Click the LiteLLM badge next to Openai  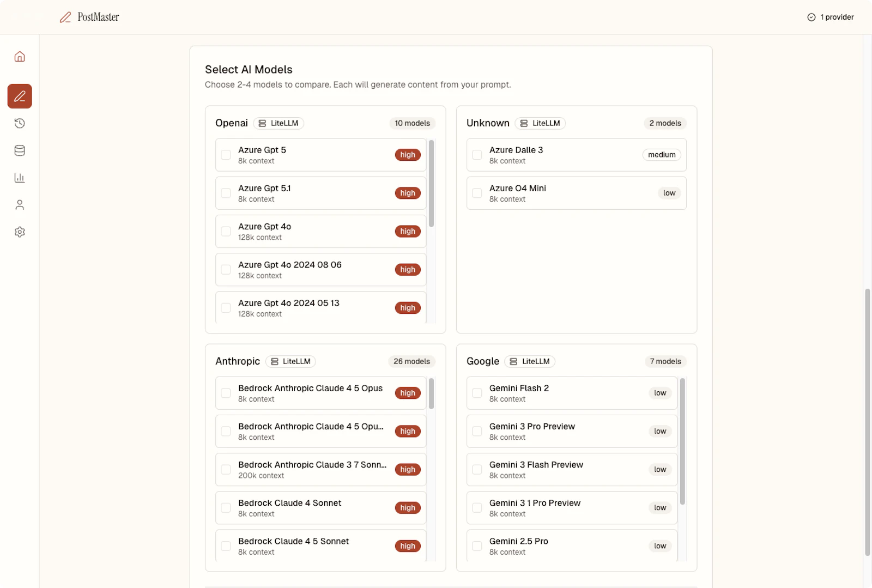point(278,123)
